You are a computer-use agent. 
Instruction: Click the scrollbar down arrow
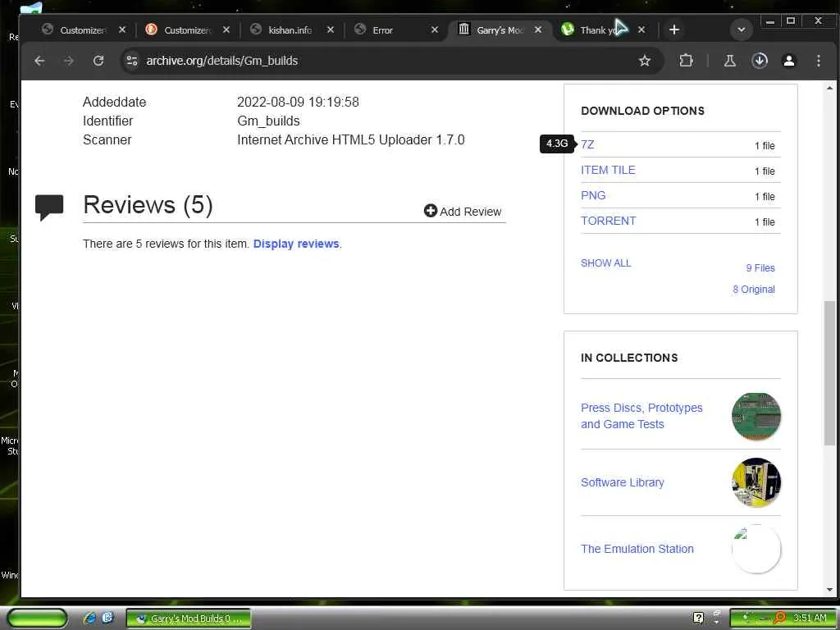coord(829,590)
